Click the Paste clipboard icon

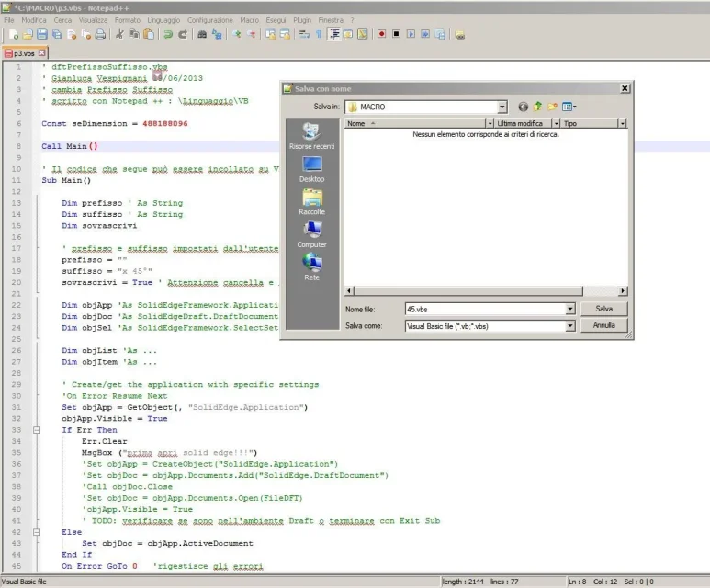pos(149,34)
